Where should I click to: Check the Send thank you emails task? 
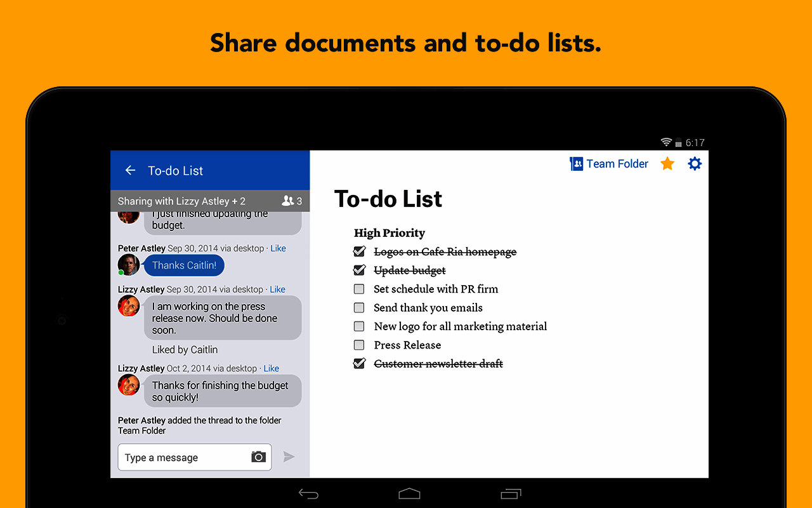(x=359, y=307)
